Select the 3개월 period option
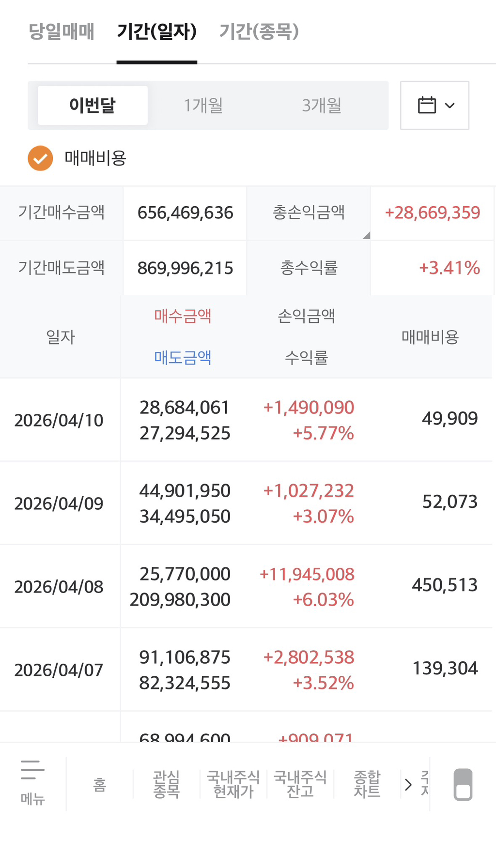Viewport: 496px width, 868px height. pos(322,105)
